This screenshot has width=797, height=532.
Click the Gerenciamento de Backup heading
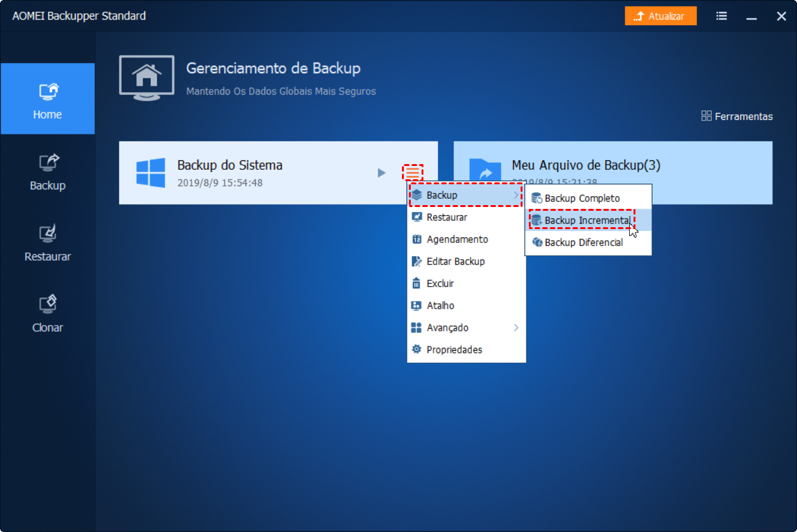point(273,68)
